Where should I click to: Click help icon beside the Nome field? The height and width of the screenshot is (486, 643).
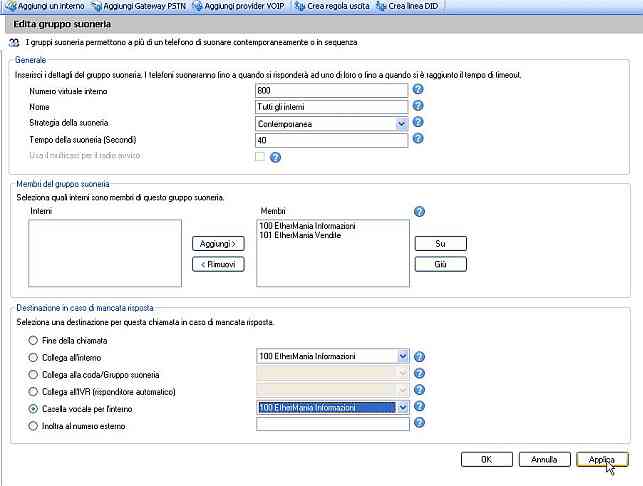point(418,106)
